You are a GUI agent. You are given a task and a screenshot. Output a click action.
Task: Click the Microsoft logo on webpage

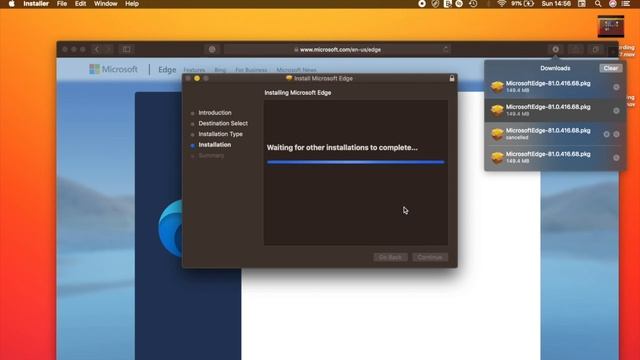click(113, 69)
